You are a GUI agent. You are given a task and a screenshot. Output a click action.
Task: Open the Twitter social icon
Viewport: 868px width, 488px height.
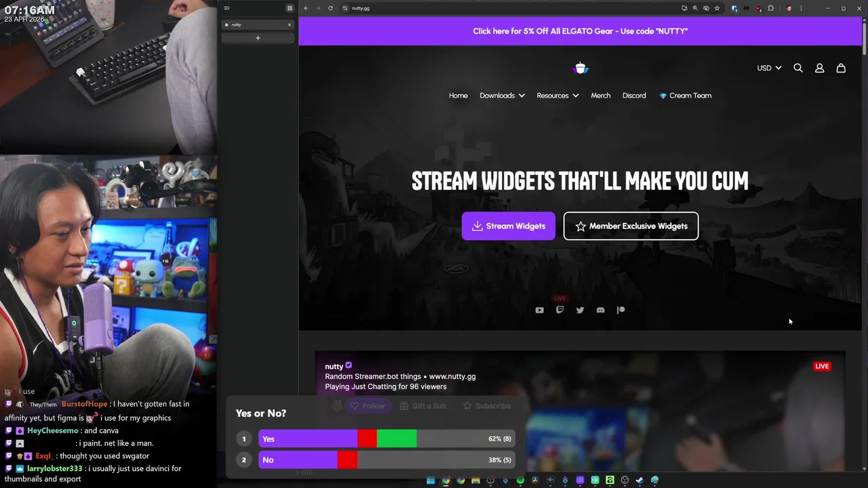click(x=580, y=310)
